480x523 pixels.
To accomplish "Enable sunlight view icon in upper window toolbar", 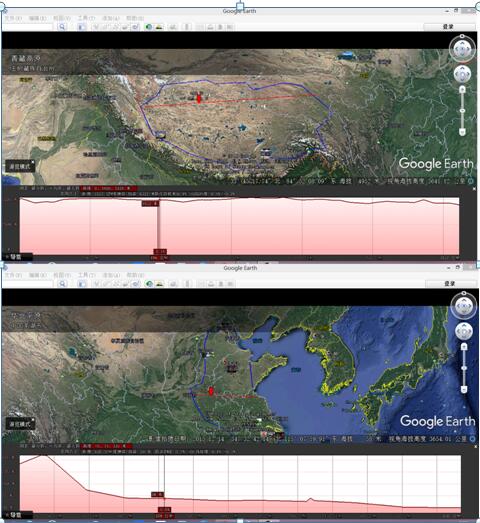I will [x=159, y=27].
